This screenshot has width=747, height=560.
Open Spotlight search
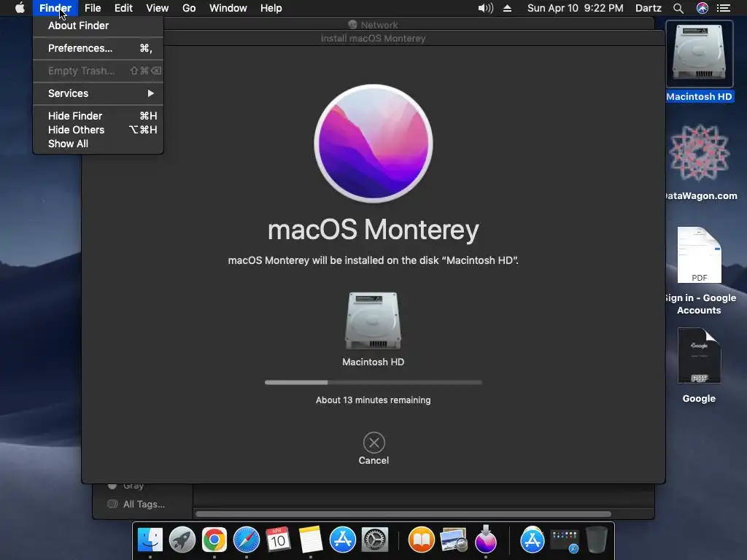pyautogui.click(x=678, y=8)
